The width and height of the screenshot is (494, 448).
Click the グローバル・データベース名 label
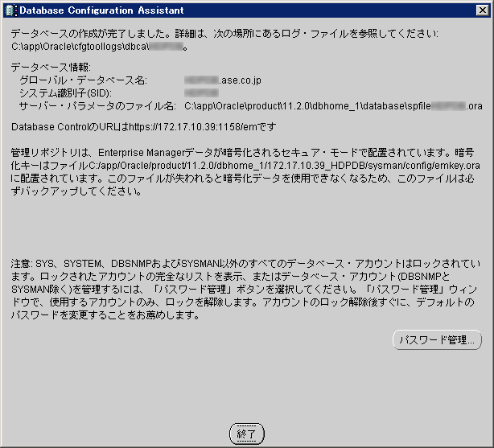(84, 80)
